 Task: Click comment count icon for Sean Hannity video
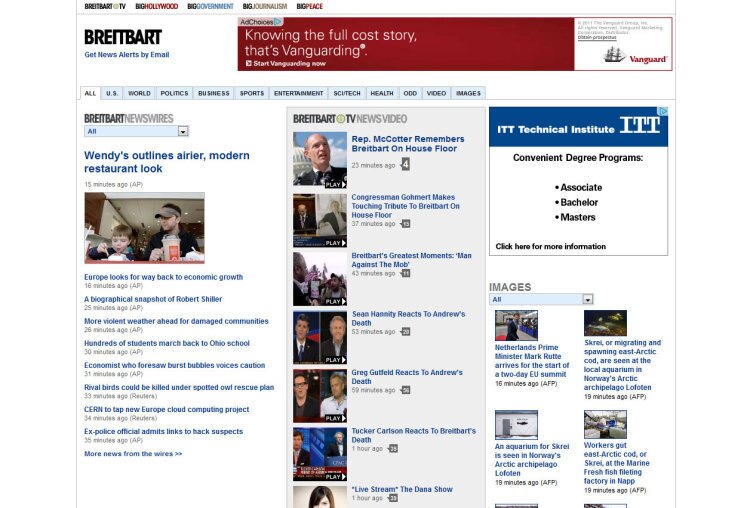[405, 331]
